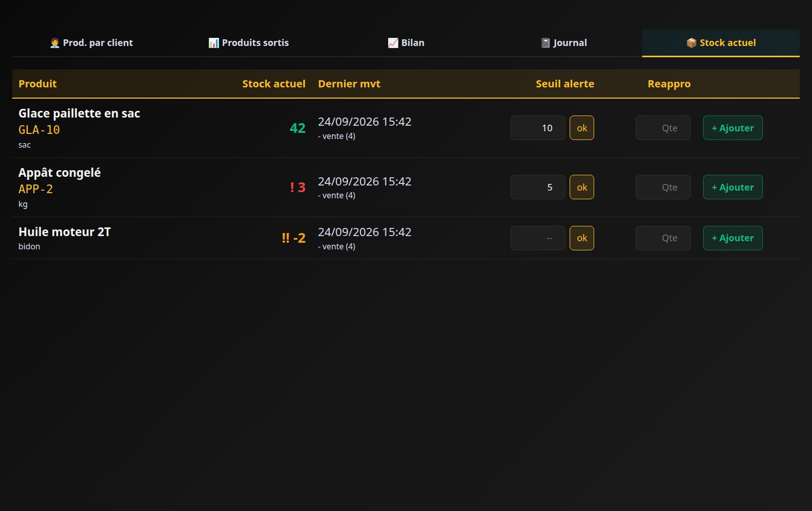Add restock with Ajouter for Appât congelé

click(733, 187)
